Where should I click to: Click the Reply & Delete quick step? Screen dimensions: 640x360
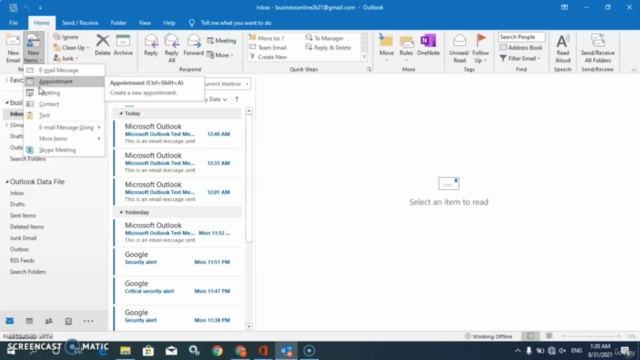pyautogui.click(x=328, y=48)
